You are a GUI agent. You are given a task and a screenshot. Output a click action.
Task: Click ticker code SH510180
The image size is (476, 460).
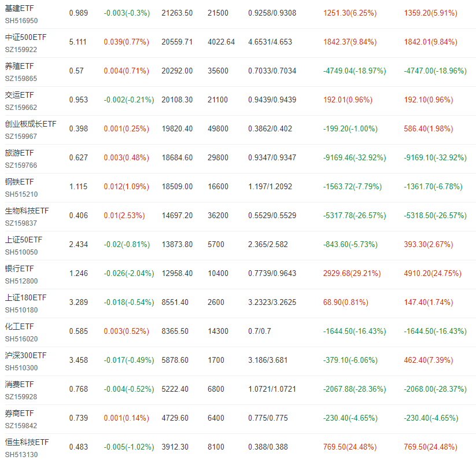pyautogui.click(x=21, y=310)
